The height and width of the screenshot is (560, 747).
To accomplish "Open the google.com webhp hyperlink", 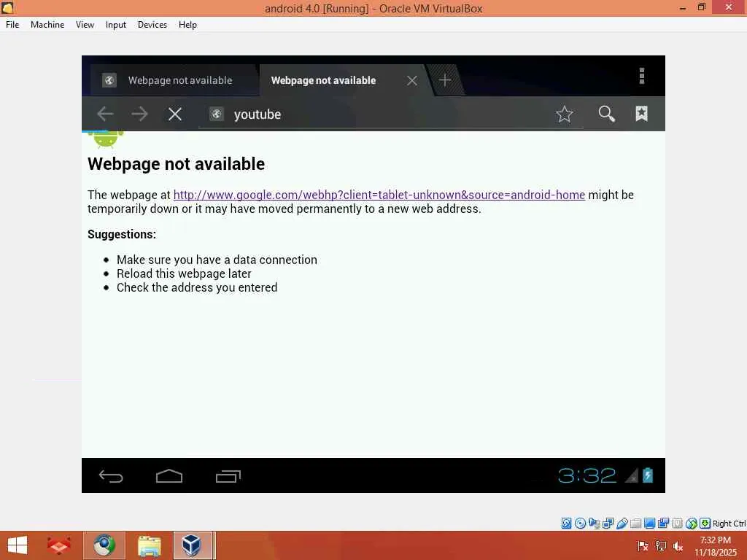I will 379,195.
